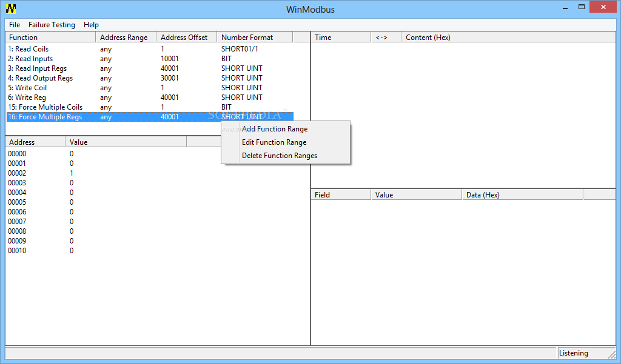621x364 pixels.
Task: Open the Failure Testing menu
Action: [52, 25]
